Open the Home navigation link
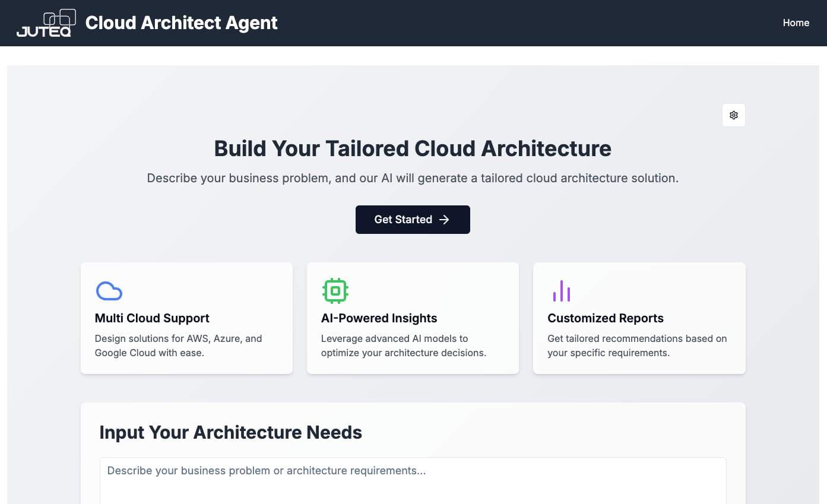The width and height of the screenshot is (827, 504). point(796,23)
